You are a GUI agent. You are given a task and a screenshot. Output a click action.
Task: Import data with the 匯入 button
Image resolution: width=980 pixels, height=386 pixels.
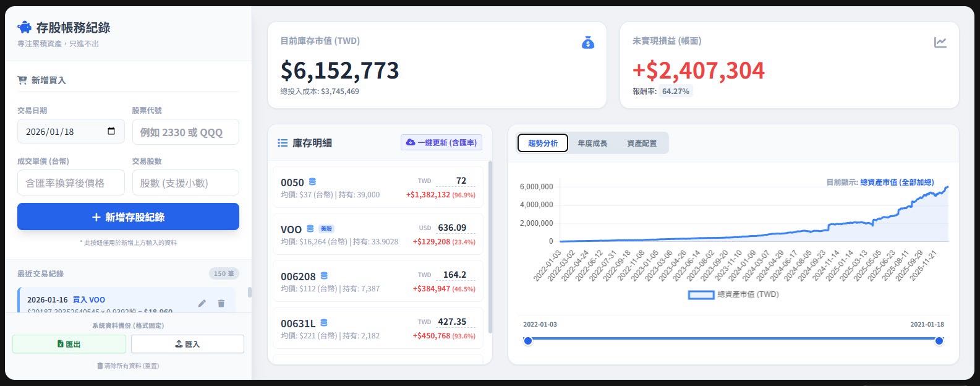[x=187, y=344]
